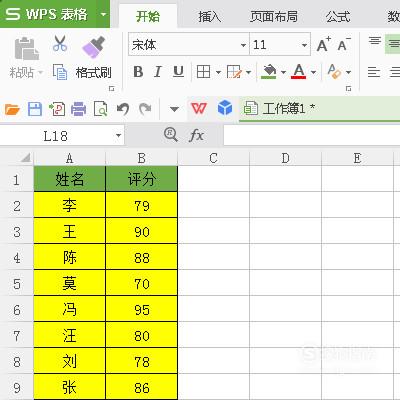Screen dimensions: 400x400
Task: Expand the borders dropdown arrow
Action: click(x=218, y=72)
